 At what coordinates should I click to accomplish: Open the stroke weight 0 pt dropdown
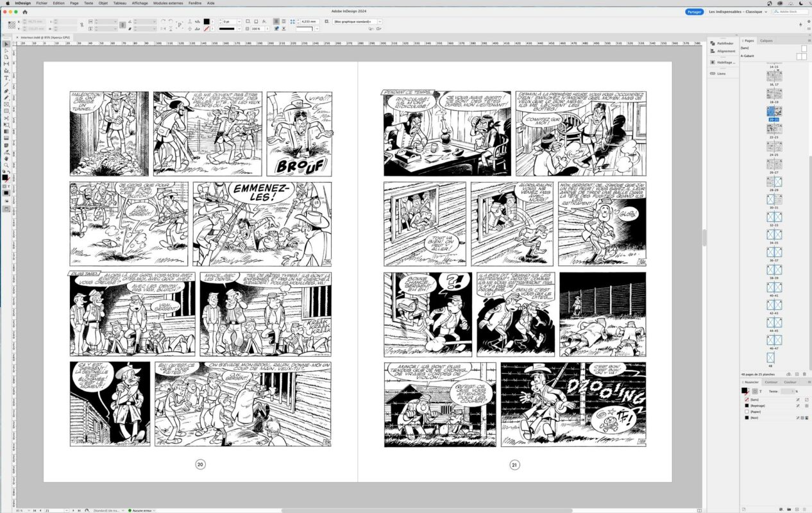tap(239, 21)
